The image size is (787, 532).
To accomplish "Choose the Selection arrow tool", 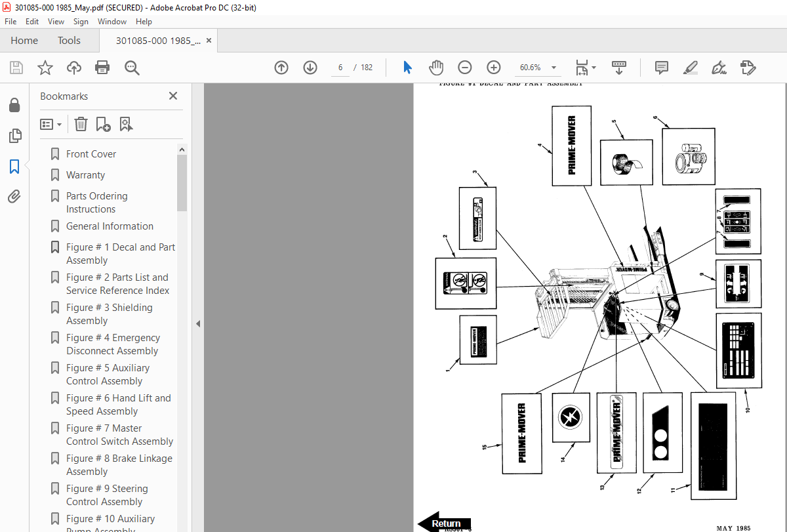I will pyautogui.click(x=407, y=68).
